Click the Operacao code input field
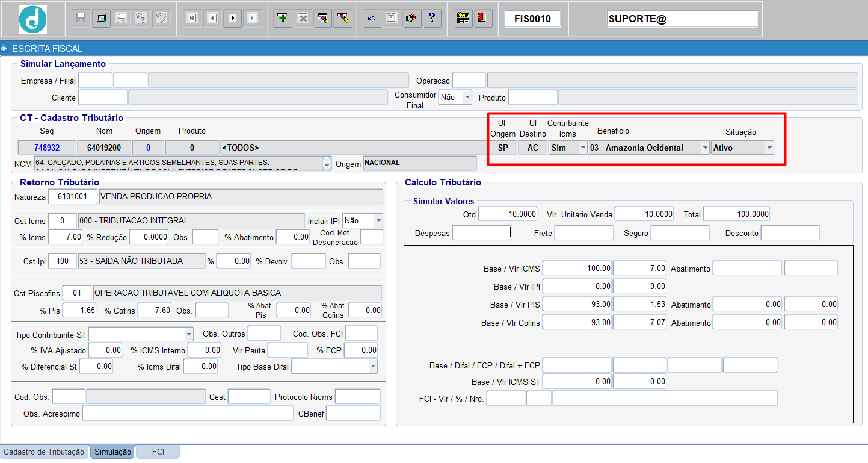Viewport: 868px width, 463px height. tap(469, 81)
